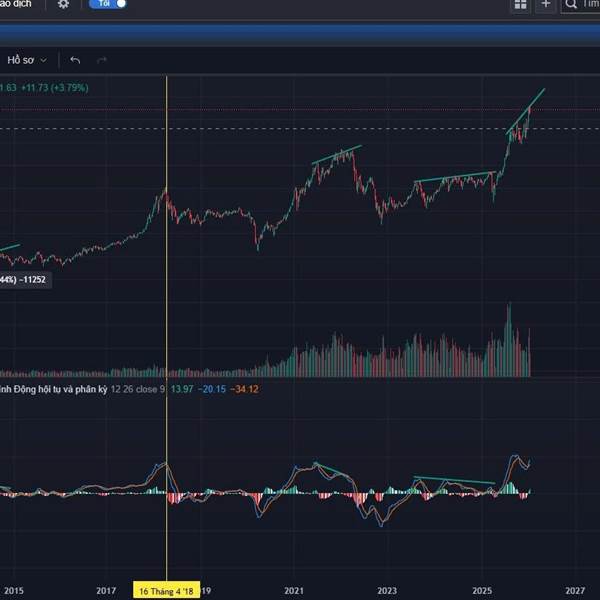
Task: Click the tallest volume bar near 2025
Action: [509, 340]
